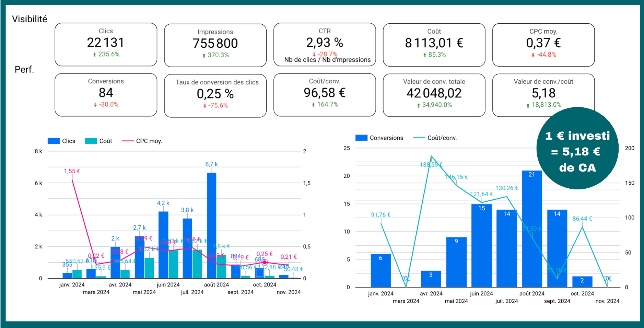
Task: Click the green up arrow beside 235.6%
Action: click(x=94, y=55)
